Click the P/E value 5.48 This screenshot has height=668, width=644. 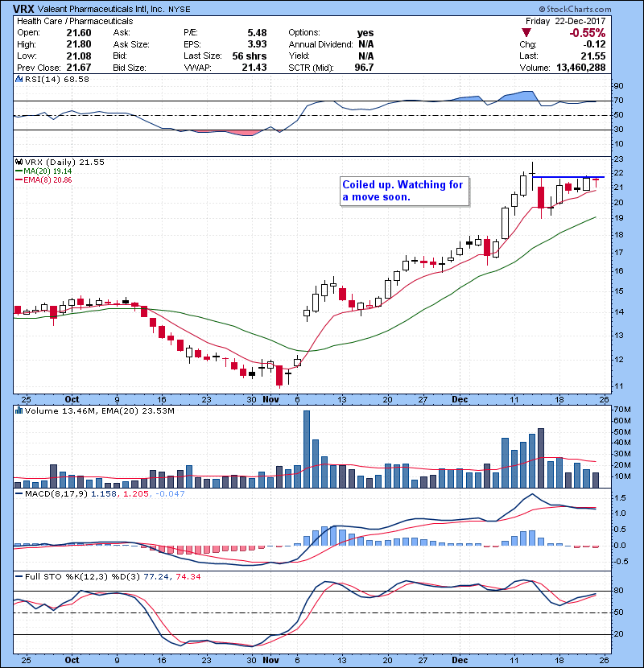point(257,33)
